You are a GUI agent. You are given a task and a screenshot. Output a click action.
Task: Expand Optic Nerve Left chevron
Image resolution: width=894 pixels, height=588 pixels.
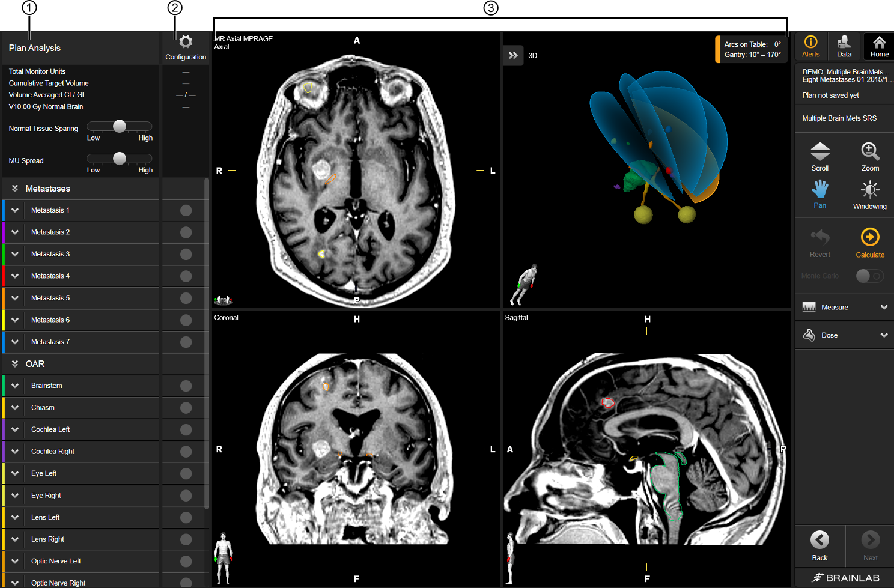click(15, 561)
